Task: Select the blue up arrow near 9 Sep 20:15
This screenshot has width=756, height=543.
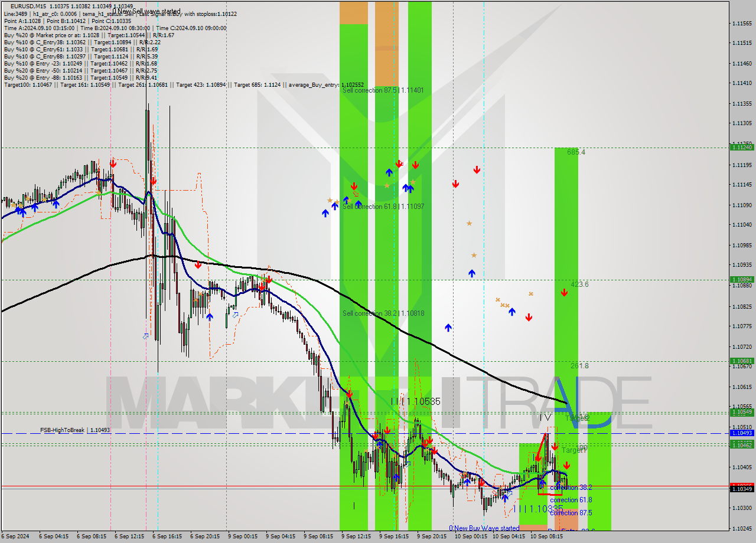Action: pos(449,328)
